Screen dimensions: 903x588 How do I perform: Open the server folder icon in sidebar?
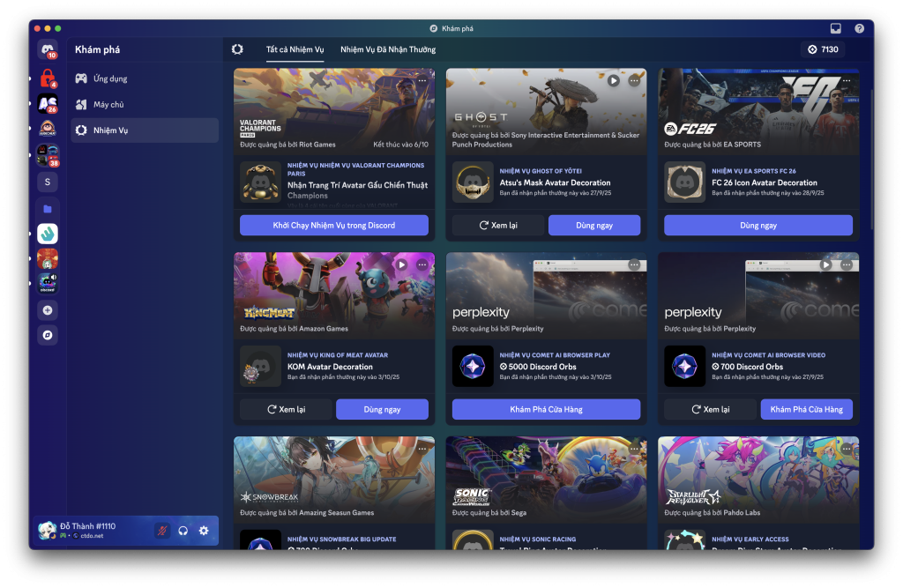(x=48, y=209)
